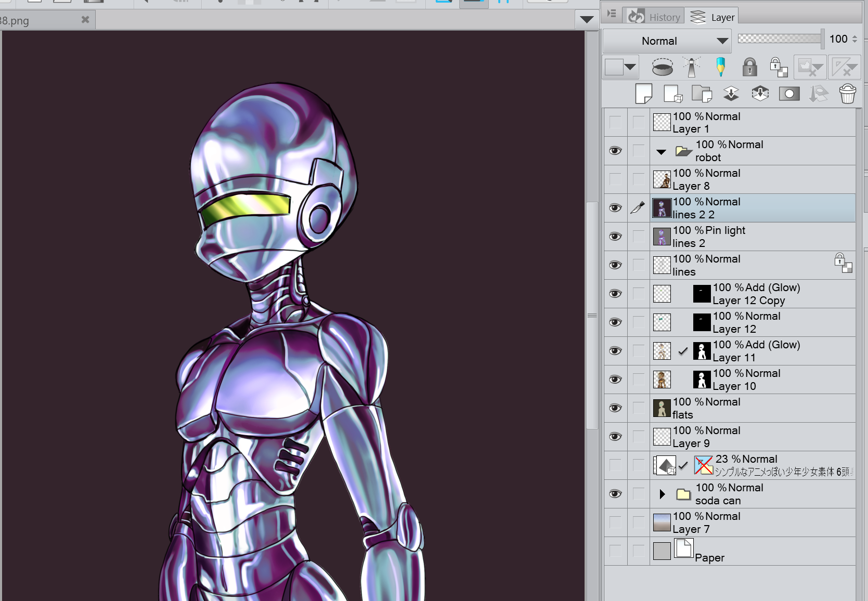Screen dimensions: 868x601
Task: Delete layer with the trash can icon
Action: (x=847, y=94)
